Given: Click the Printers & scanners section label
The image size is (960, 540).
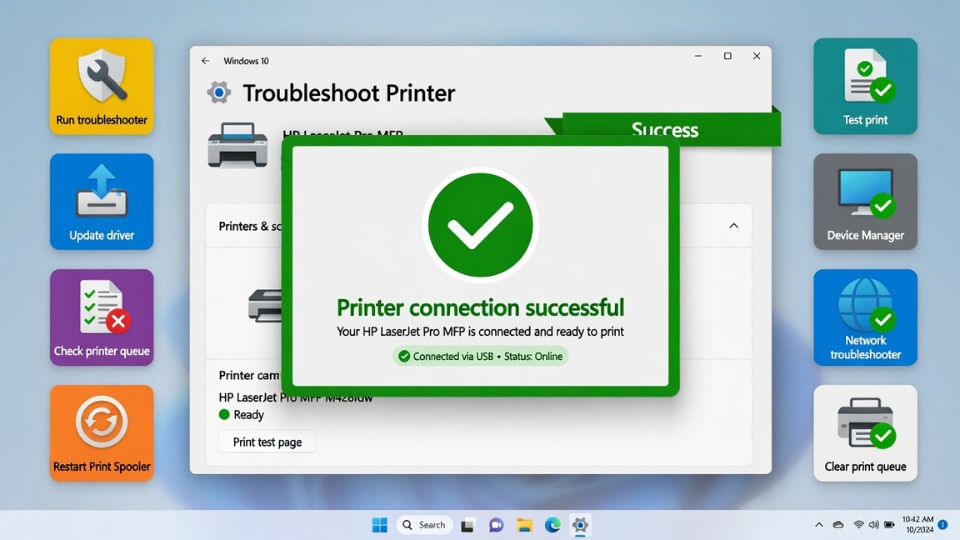Looking at the screenshot, I should (250, 226).
